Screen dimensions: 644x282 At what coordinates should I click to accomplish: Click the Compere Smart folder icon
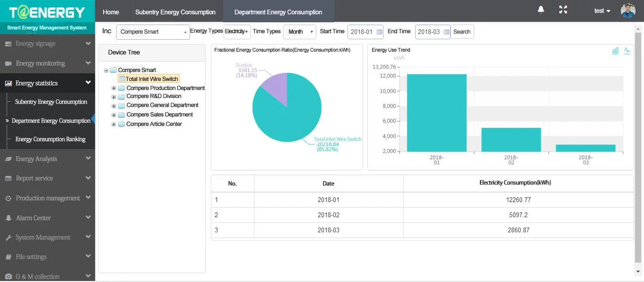(x=113, y=70)
